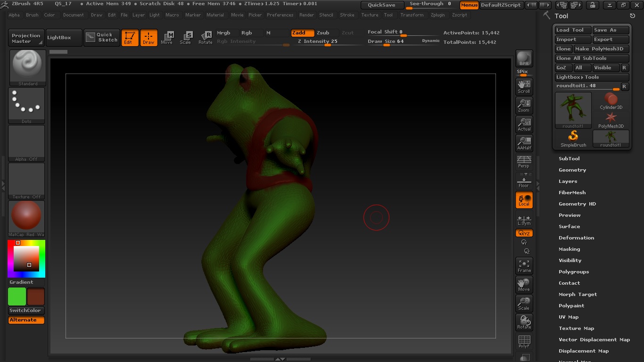Screen dimensions: 644x362
Task: Toggle Persp perspective view
Action: tap(524, 162)
